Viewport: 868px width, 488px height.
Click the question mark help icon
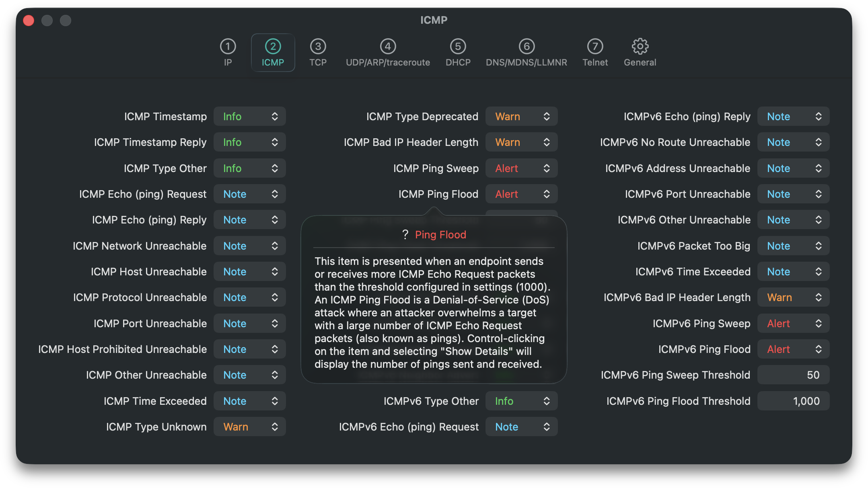coord(405,235)
